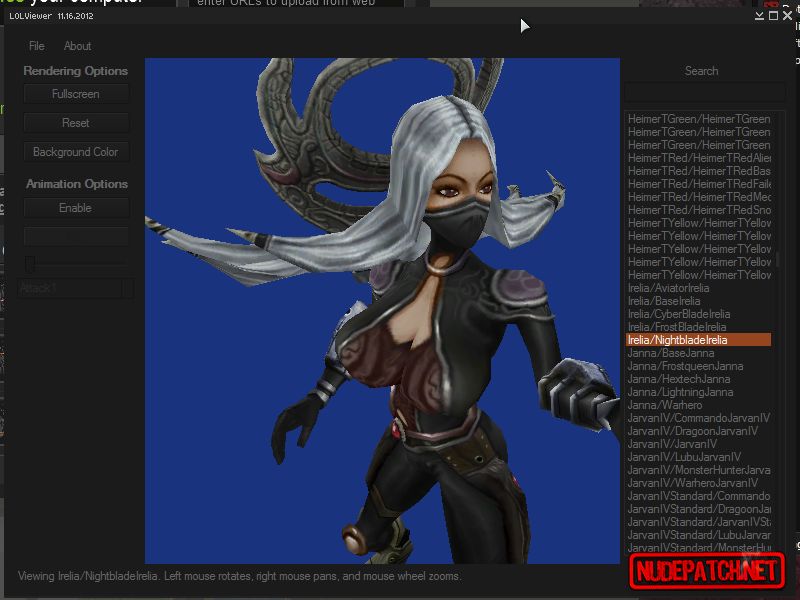800x600 pixels.
Task: Click the Fullscreen button
Action: 76,94
